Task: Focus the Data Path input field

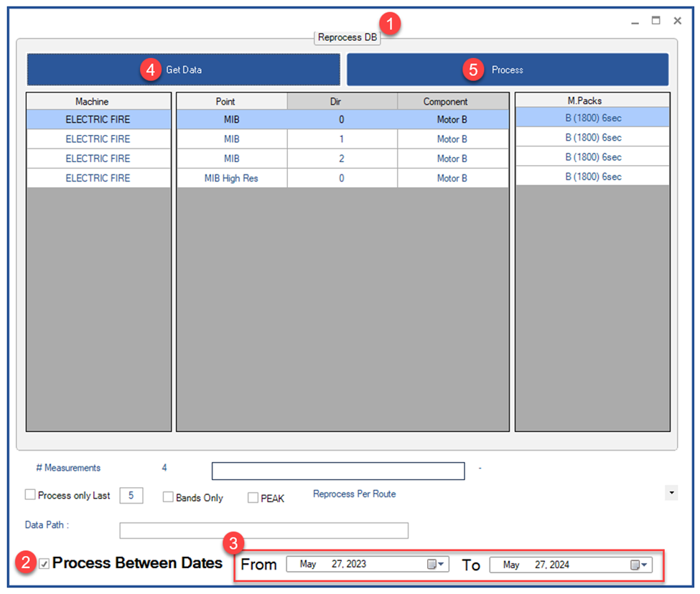Action: [263, 530]
